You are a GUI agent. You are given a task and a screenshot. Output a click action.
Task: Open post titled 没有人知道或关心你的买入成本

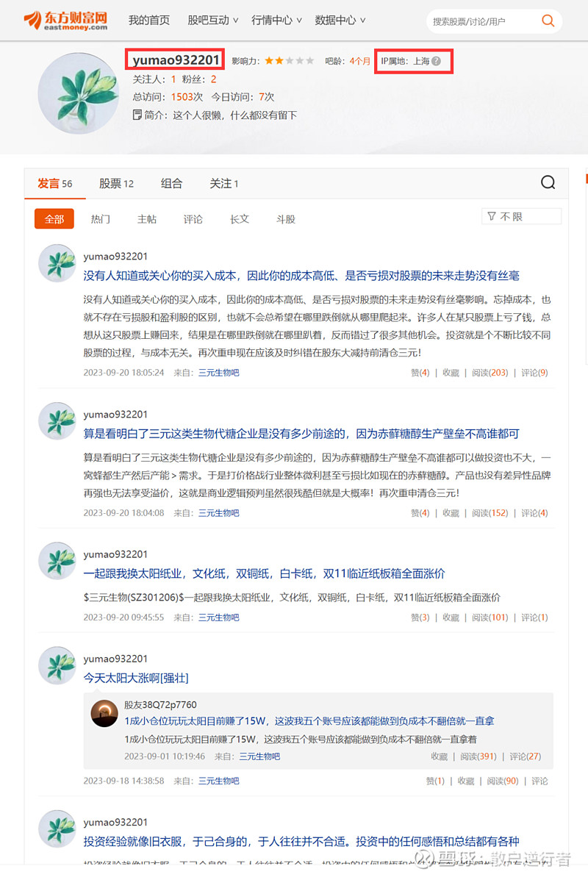point(301,276)
